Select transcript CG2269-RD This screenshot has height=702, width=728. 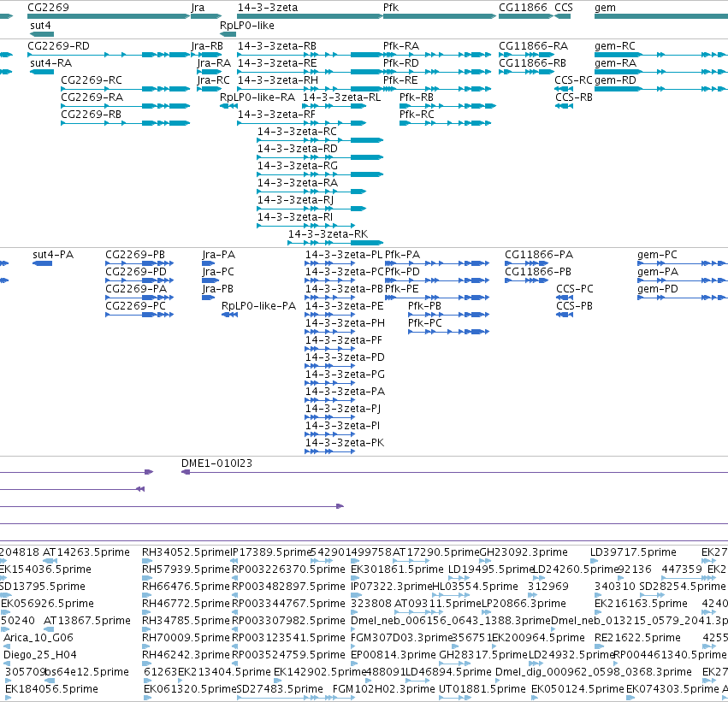(x=109, y=55)
